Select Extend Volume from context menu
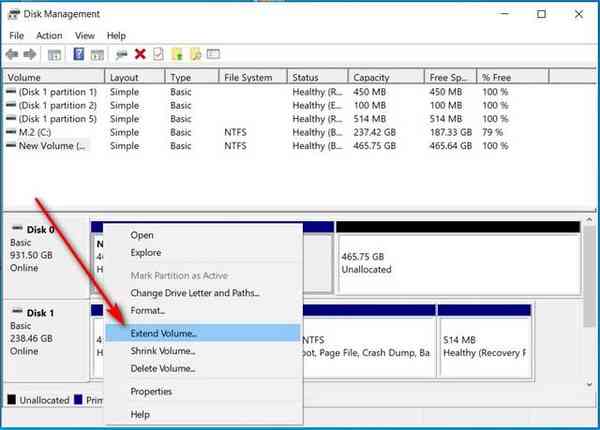This screenshot has width=600, height=430. point(164,332)
